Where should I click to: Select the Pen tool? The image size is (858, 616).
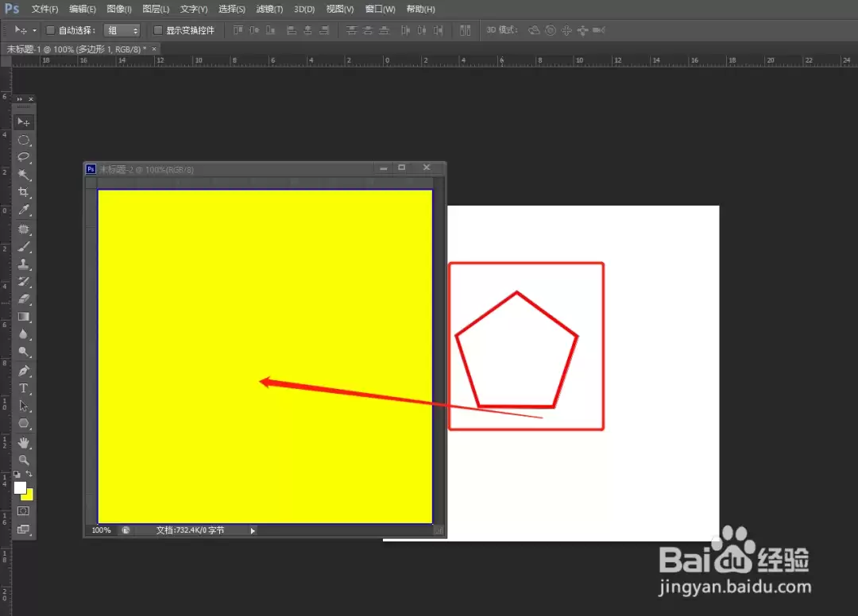(24, 371)
